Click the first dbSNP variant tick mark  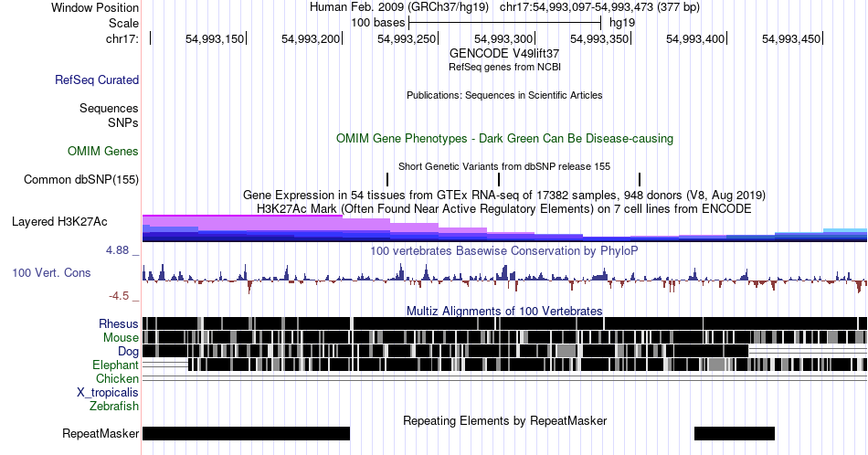(x=387, y=179)
